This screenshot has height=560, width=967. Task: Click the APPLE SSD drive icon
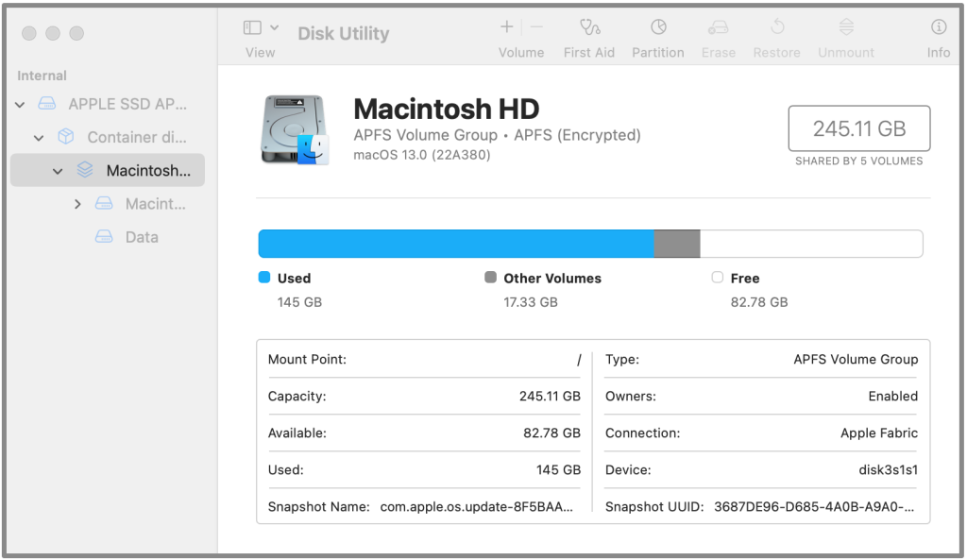[x=47, y=104]
